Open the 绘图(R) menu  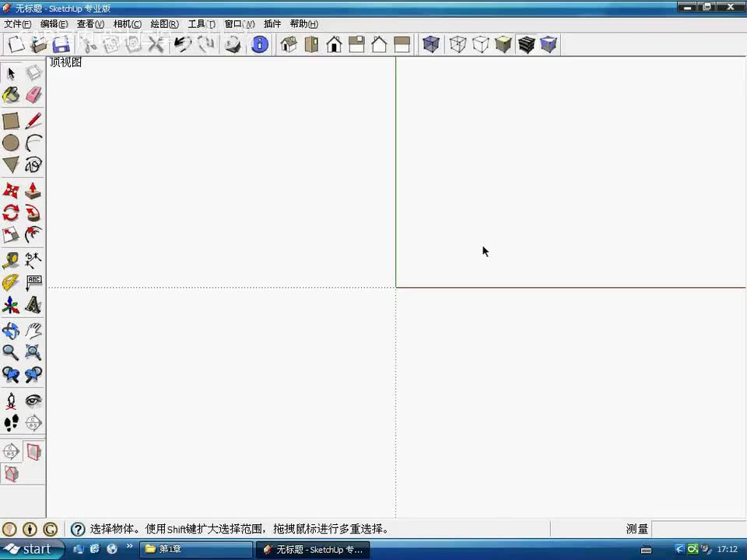[164, 24]
